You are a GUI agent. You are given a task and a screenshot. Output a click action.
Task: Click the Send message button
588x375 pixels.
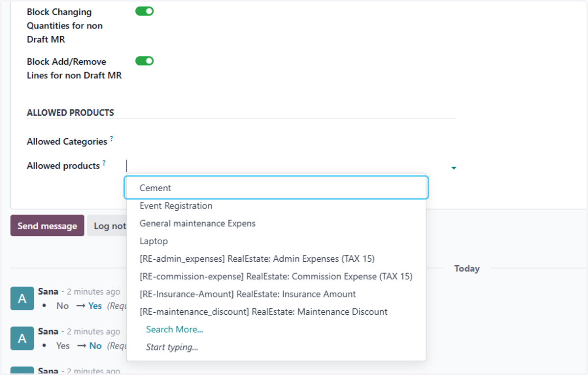tap(48, 225)
